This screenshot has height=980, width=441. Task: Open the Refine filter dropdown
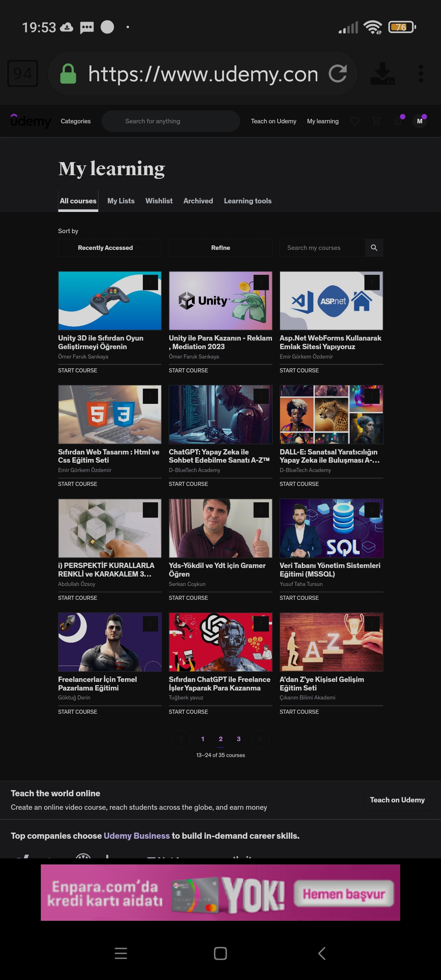click(220, 248)
